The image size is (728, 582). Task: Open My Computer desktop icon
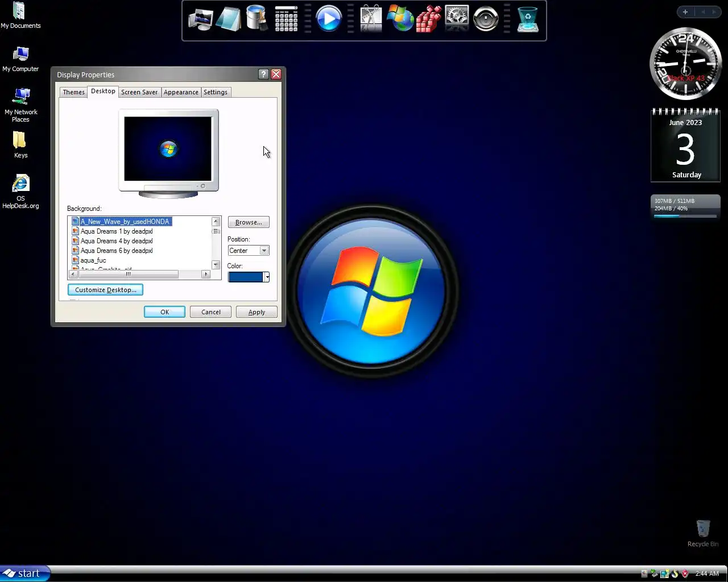click(x=20, y=59)
